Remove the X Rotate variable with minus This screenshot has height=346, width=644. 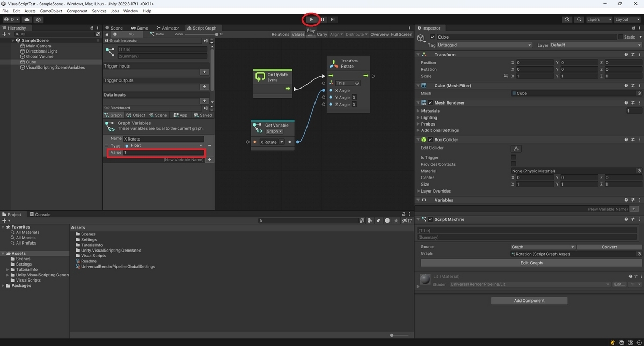click(x=209, y=146)
